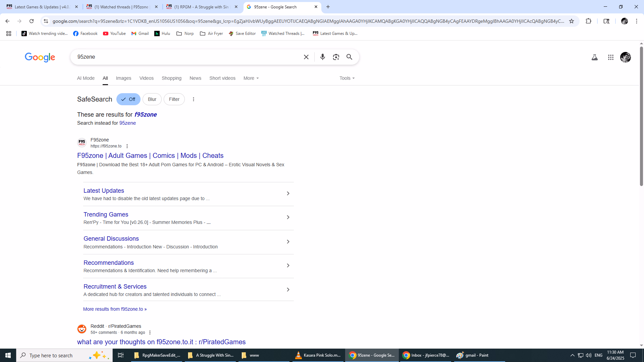The image size is (644, 362).
Task: Open the f95zone corrected query link
Action: click(x=146, y=115)
